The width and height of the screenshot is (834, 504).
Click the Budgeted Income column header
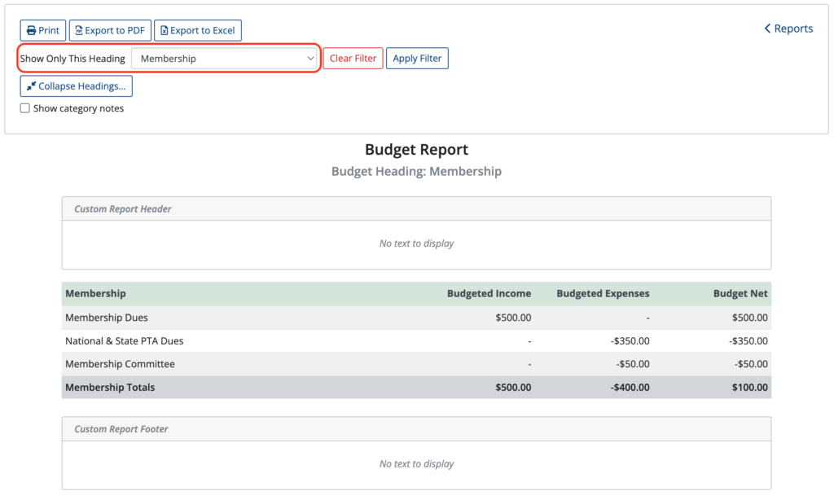point(489,293)
